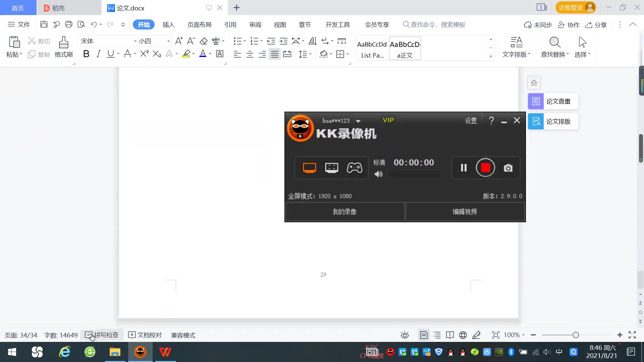Click the red stop recording button
This screenshot has height=362, width=644.
point(485,168)
